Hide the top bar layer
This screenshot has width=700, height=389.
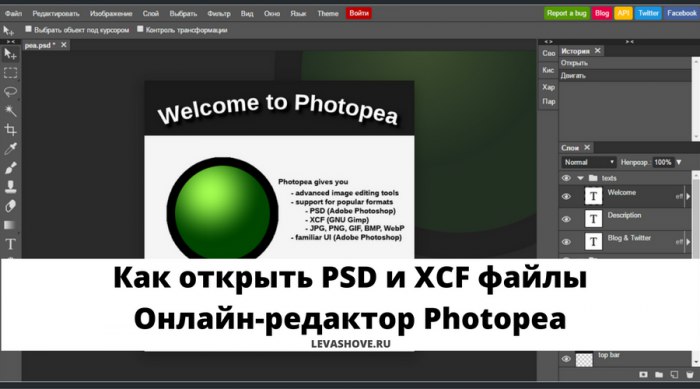point(566,359)
